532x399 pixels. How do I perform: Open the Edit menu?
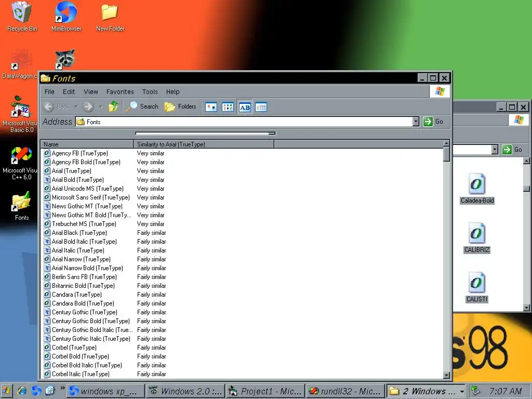point(69,91)
